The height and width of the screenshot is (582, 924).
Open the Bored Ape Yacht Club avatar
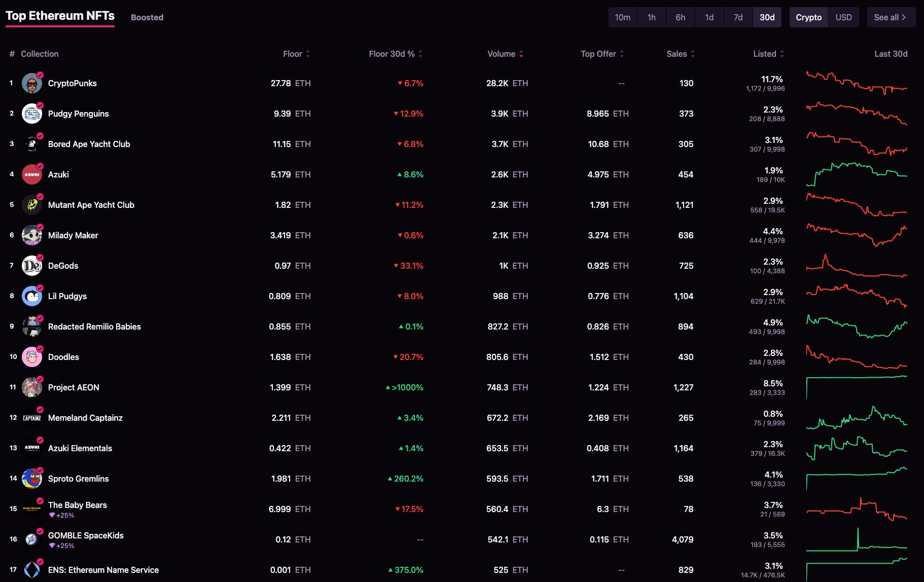point(32,144)
